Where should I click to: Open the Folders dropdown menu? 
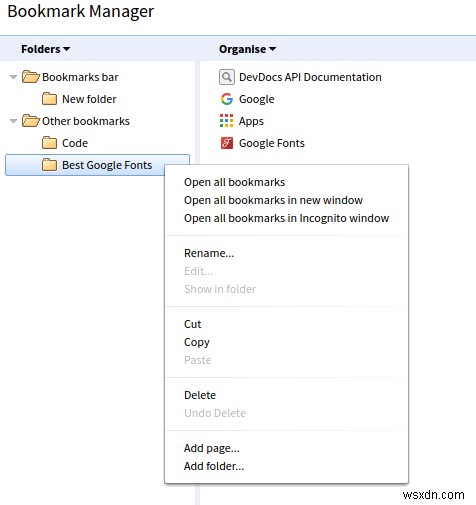point(46,49)
